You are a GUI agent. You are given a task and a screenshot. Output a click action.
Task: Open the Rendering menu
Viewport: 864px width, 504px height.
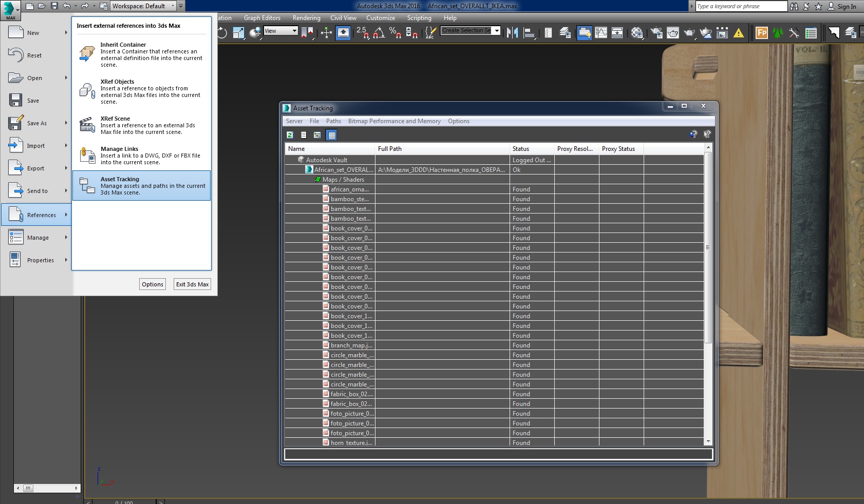pos(306,18)
